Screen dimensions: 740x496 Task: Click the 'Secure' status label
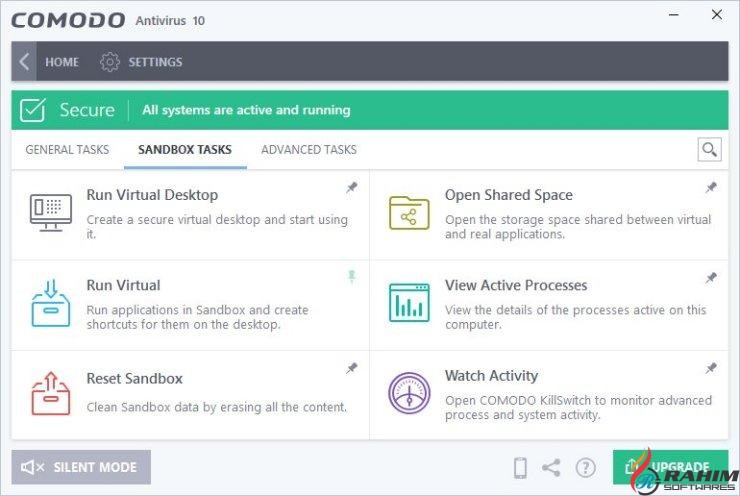[x=87, y=110]
